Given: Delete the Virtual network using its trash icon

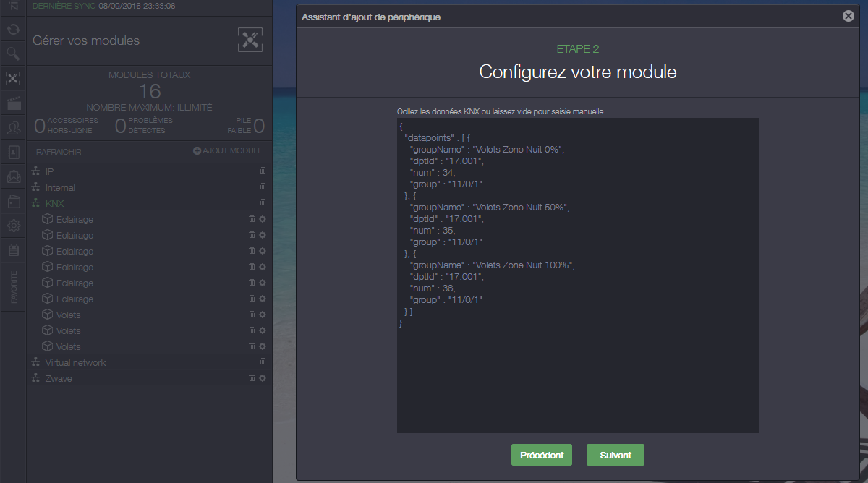Looking at the screenshot, I should [263, 362].
